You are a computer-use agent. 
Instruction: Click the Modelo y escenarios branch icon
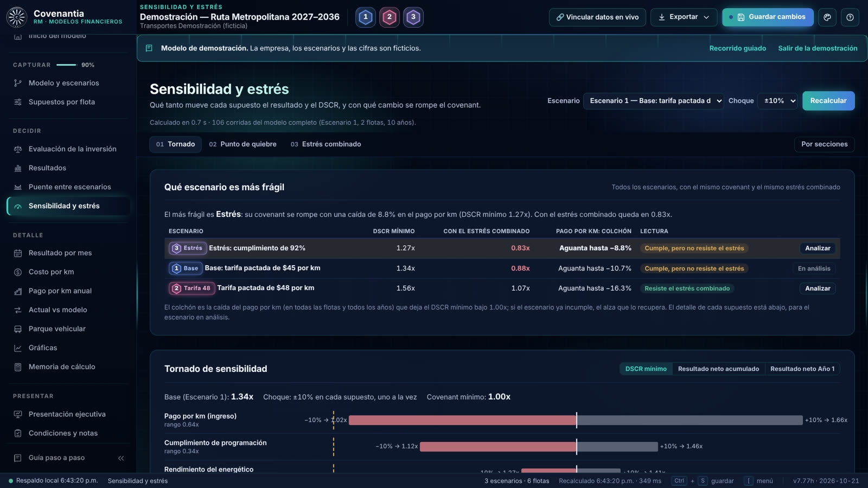pos(18,83)
